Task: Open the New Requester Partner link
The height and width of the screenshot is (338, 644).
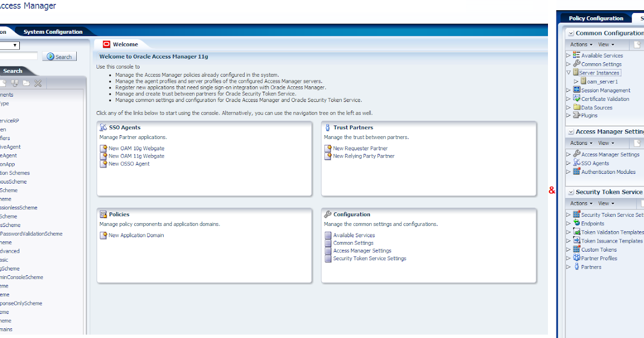Action: coord(360,149)
